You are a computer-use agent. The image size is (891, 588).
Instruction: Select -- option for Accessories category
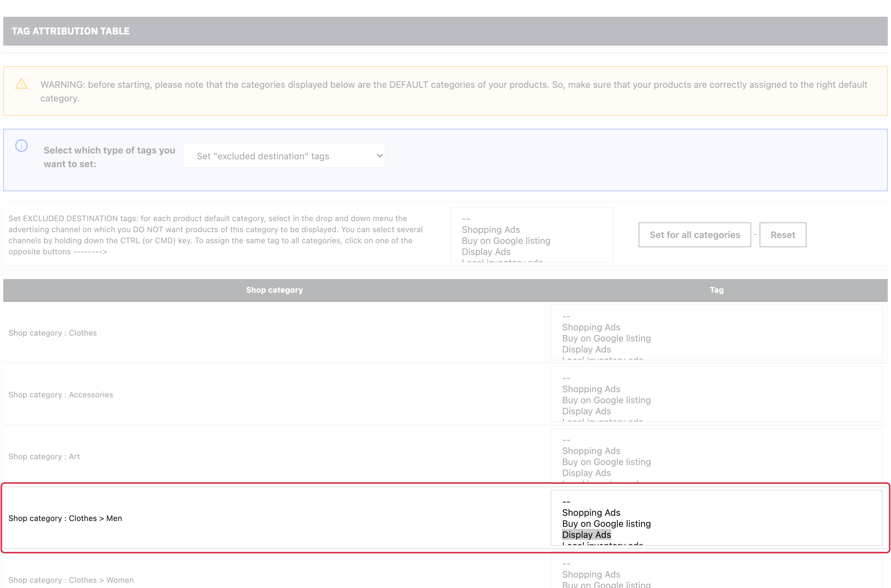click(566, 378)
